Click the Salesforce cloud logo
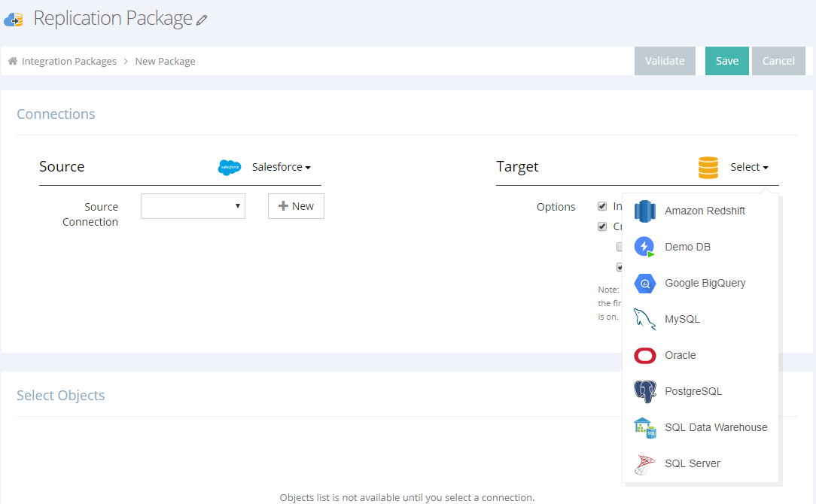This screenshot has height=504, width=816. (x=229, y=167)
